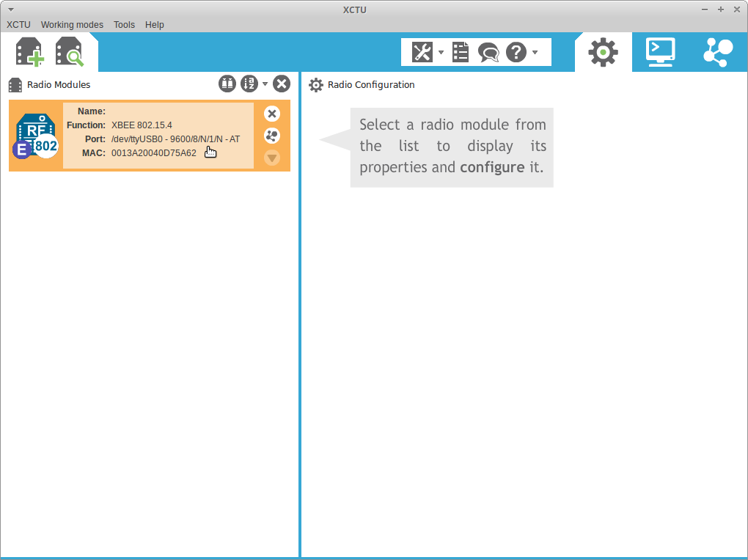Click the function value XBEE 802.15.4
Viewport: 748px width, 560px height.
[142, 125]
